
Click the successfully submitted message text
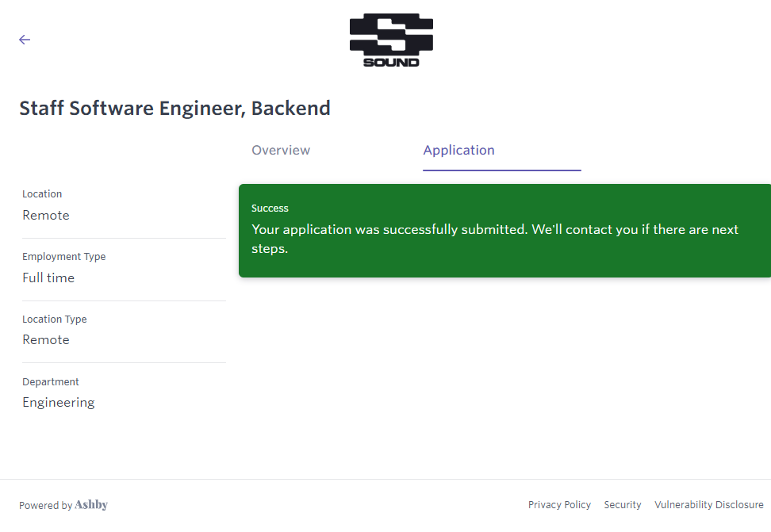pyautogui.click(x=494, y=239)
